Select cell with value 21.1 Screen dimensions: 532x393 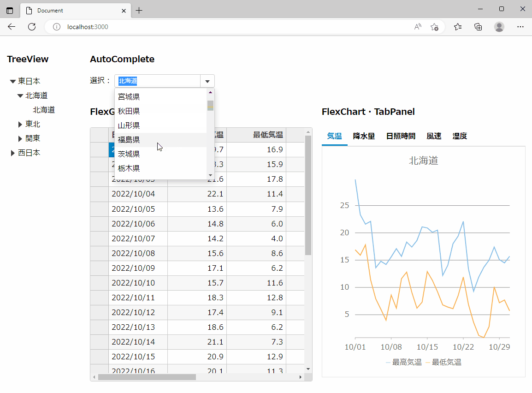197,342
